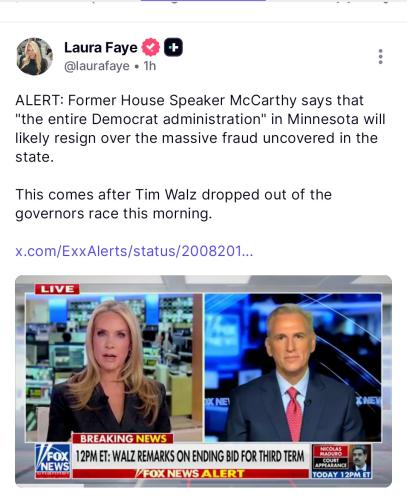Click the Nicolas Maduro court appearance inset
Screen dimensions: 407x500
point(342,461)
